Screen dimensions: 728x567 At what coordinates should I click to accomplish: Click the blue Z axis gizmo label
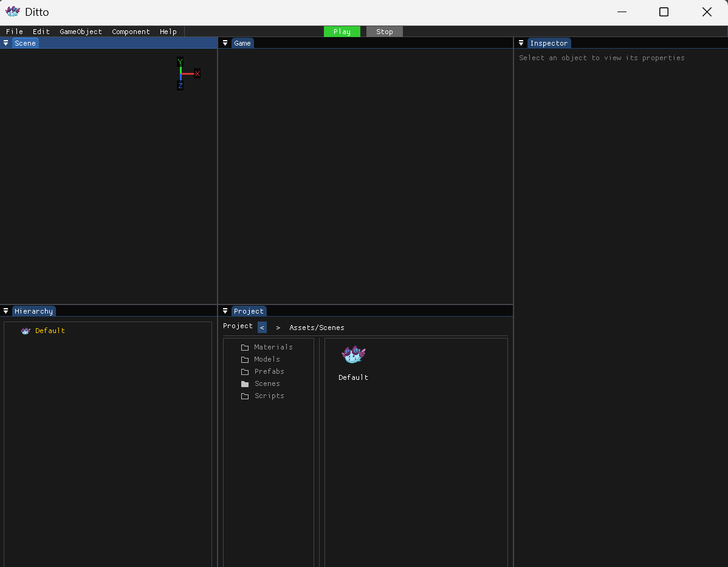tap(180, 86)
